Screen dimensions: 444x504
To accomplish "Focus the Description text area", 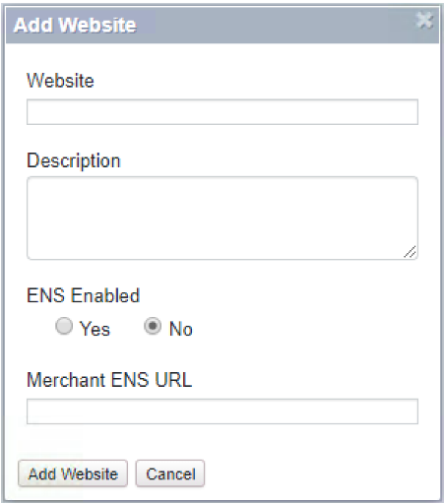I will (222, 219).
